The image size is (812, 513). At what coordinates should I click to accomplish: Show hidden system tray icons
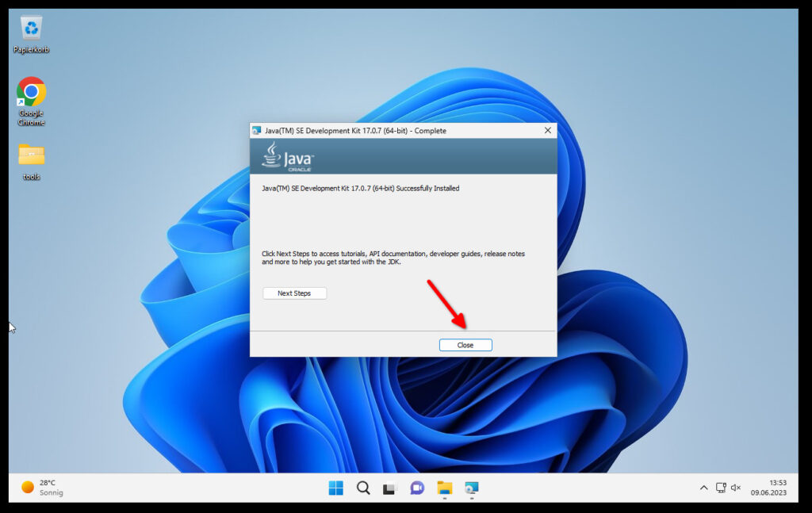point(704,488)
